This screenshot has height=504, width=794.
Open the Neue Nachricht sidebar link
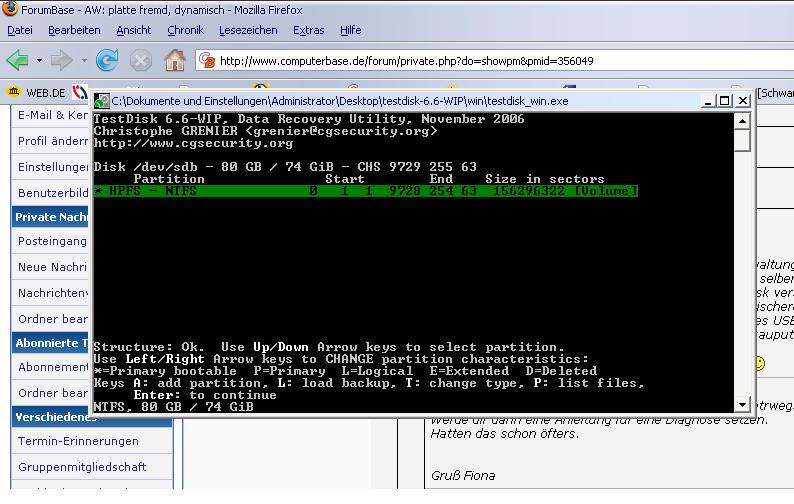(52, 267)
